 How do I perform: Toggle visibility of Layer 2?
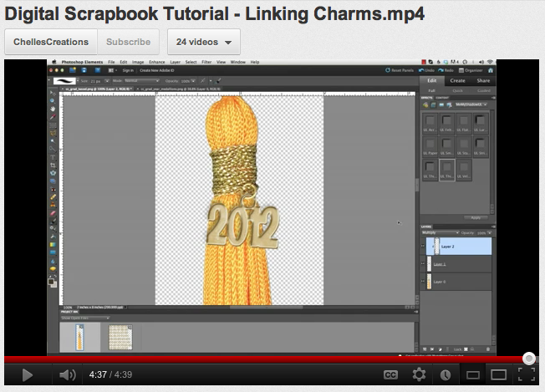pos(423,246)
